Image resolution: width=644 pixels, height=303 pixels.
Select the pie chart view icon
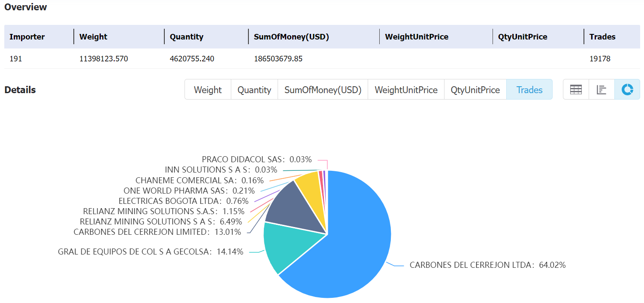click(627, 90)
